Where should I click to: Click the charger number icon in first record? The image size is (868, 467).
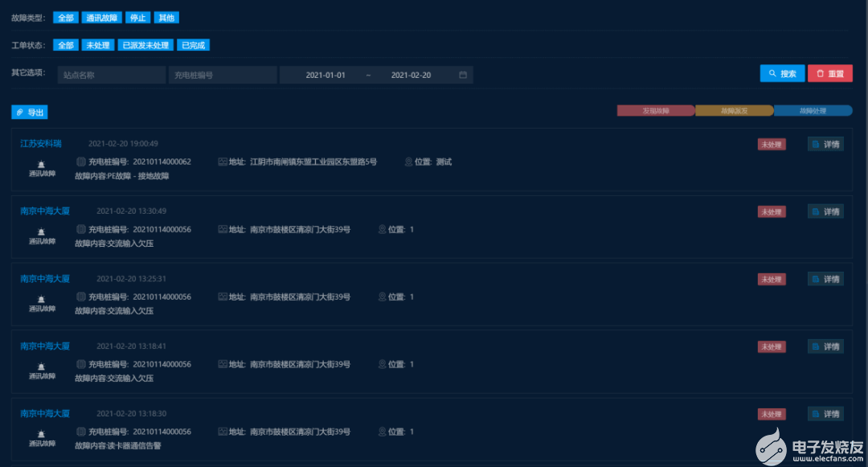pos(80,162)
